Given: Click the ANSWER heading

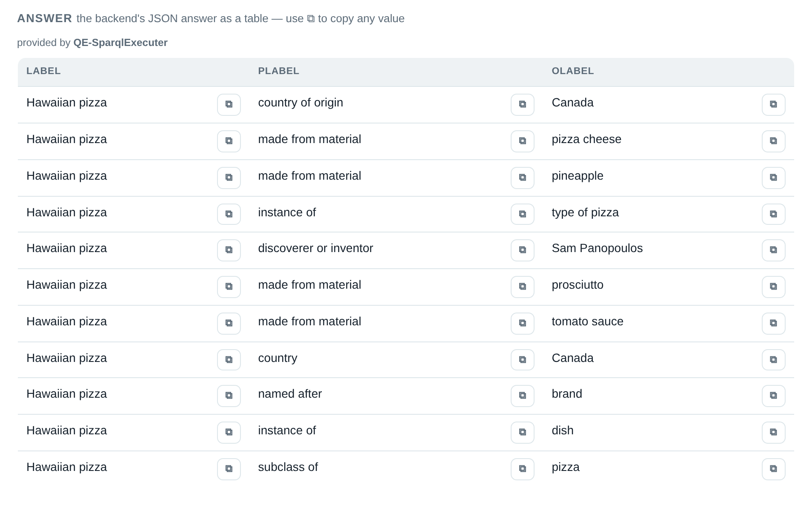Looking at the screenshot, I should (45, 18).
